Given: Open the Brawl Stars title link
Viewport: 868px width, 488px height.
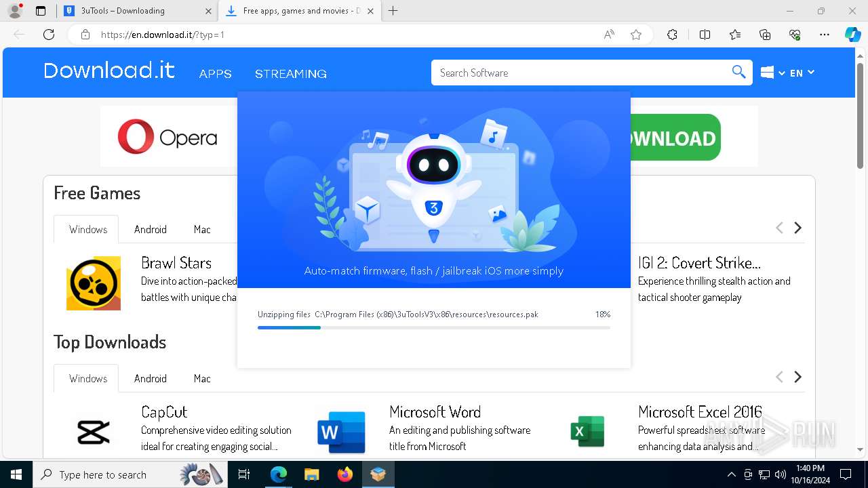Looking at the screenshot, I should [176, 263].
